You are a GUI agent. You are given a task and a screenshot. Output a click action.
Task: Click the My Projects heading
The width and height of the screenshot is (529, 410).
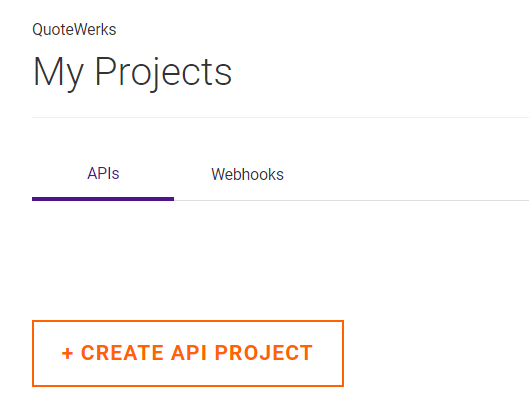coord(132,72)
